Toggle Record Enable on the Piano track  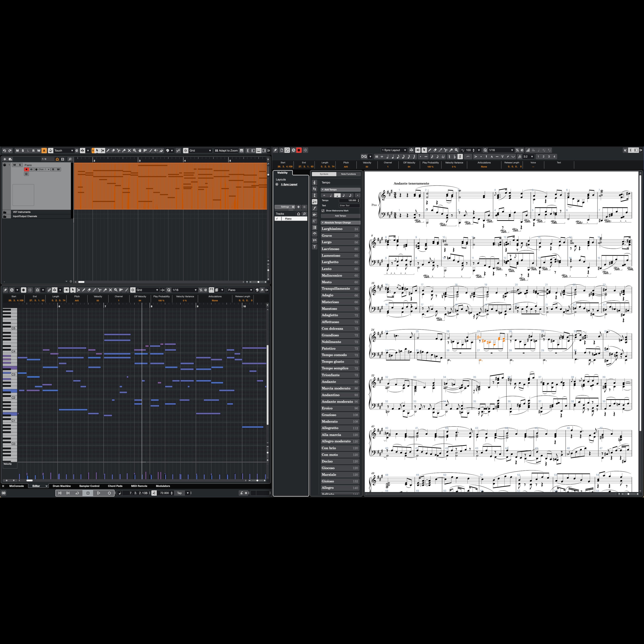click(27, 170)
